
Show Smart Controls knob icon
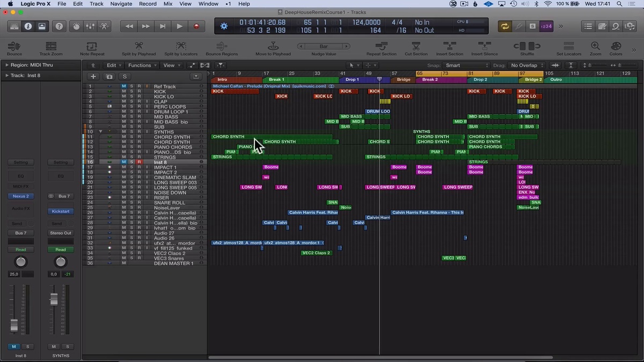click(x=77, y=26)
